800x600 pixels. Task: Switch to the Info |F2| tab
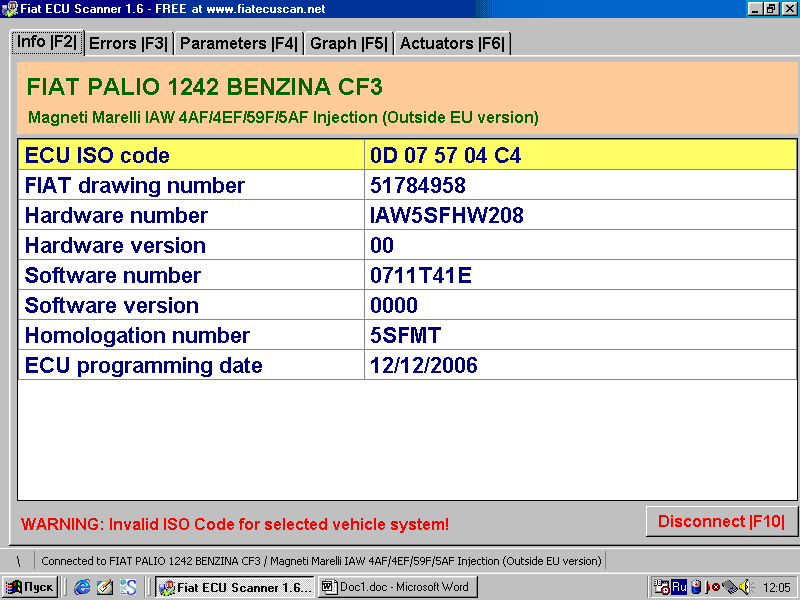pos(47,42)
